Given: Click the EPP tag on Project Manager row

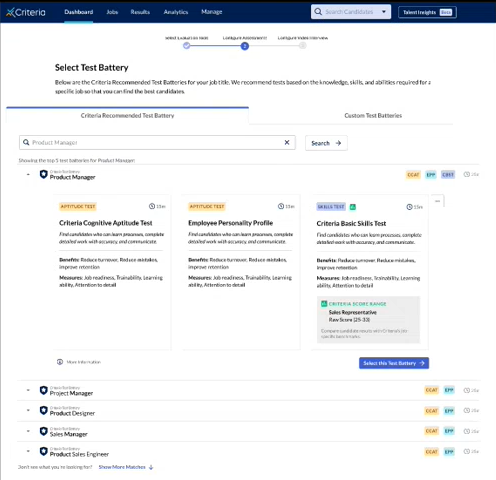Looking at the screenshot, I should 449,390.
